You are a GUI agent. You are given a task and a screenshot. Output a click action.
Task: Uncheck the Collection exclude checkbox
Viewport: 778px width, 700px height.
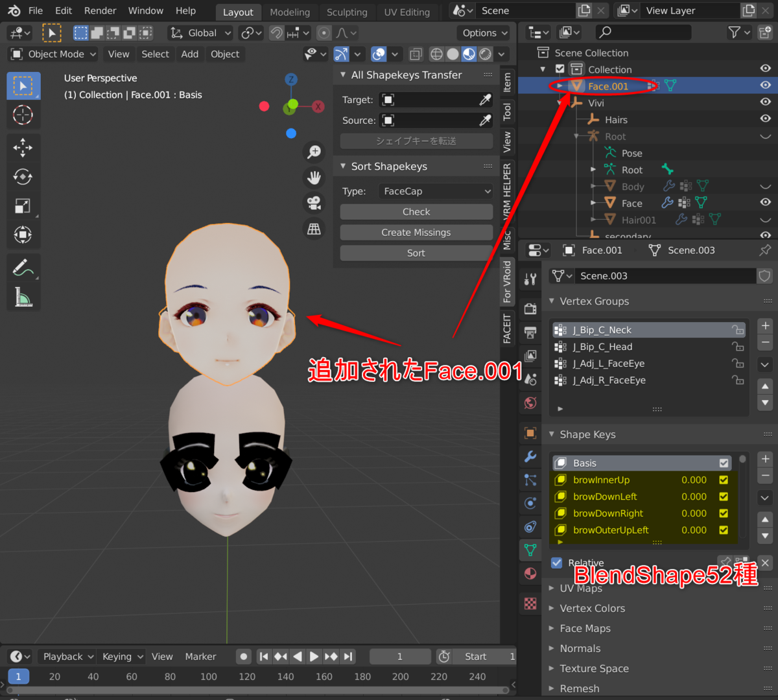pos(560,69)
